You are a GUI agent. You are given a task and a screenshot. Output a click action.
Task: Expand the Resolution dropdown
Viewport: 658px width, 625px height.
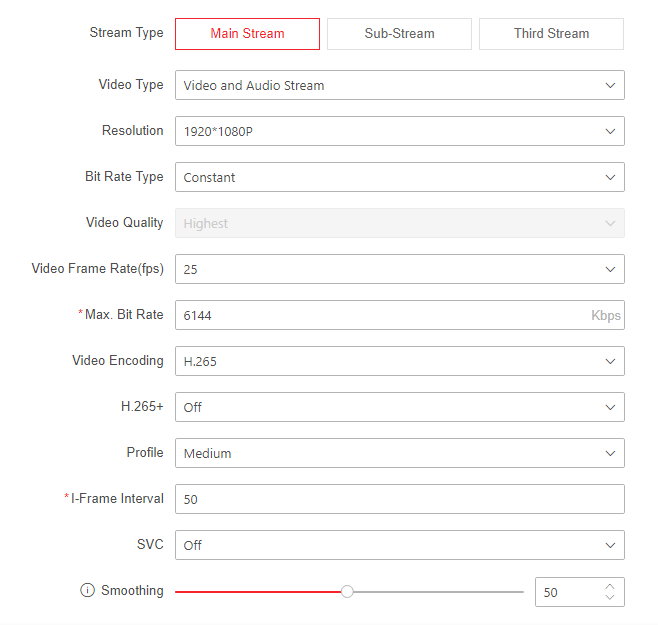tap(399, 131)
